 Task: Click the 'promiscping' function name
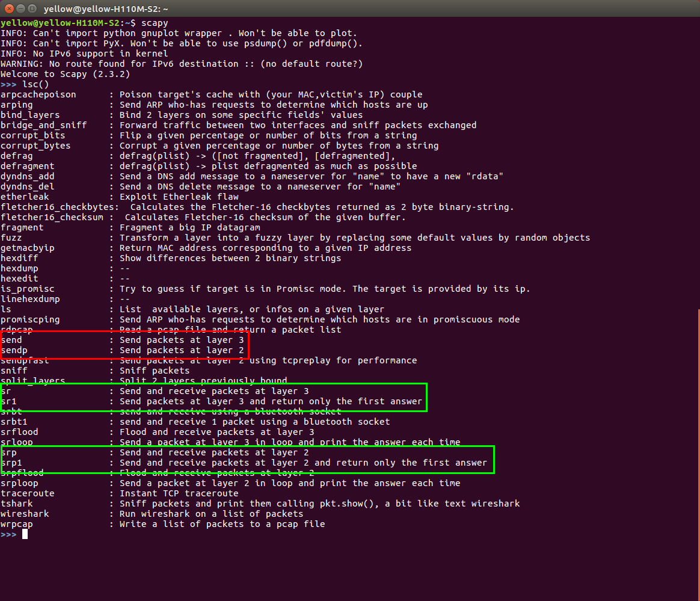pyautogui.click(x=30, y=319)
